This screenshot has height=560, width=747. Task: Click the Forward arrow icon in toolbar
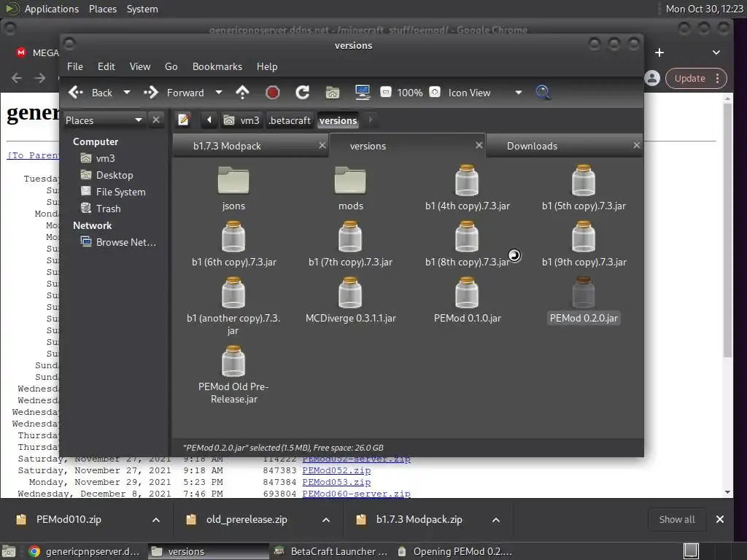(x=151, y=93)
